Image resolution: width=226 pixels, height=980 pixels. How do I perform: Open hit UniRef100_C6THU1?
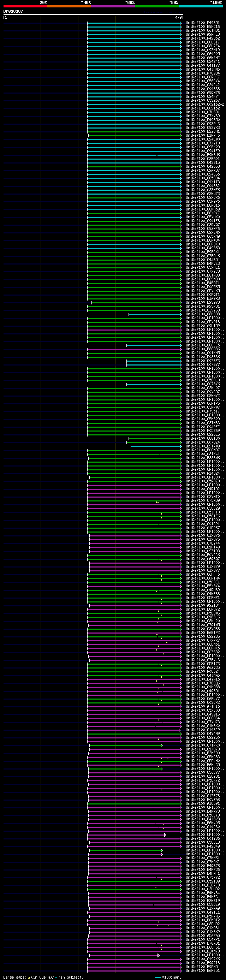click(203, 30)
